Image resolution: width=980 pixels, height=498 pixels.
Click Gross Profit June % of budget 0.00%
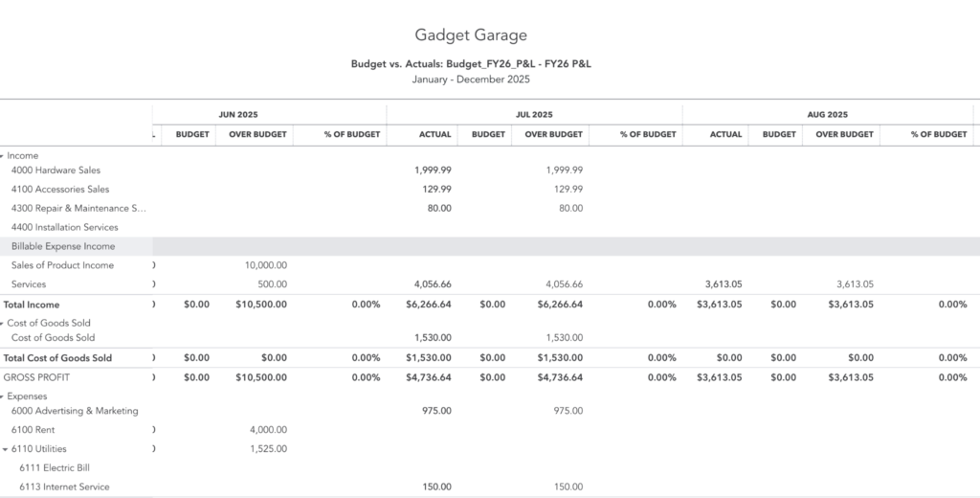[x=366, y=377]
